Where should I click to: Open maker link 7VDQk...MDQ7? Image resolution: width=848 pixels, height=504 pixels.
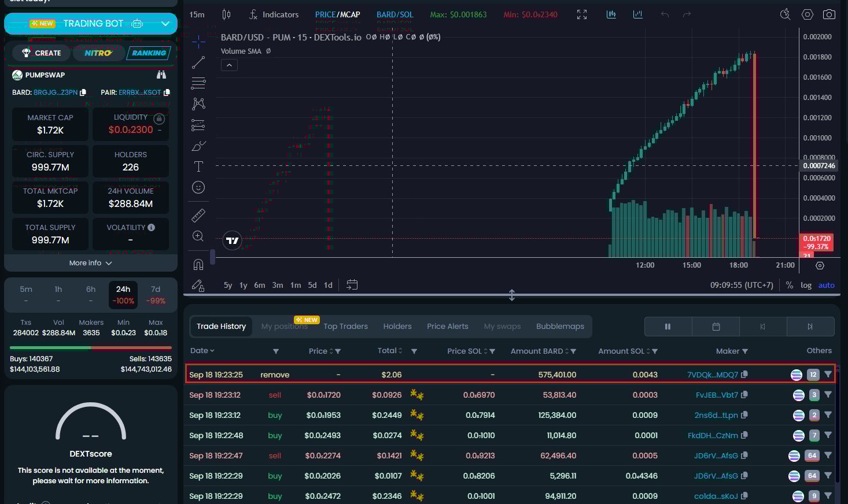click(712, 375)
